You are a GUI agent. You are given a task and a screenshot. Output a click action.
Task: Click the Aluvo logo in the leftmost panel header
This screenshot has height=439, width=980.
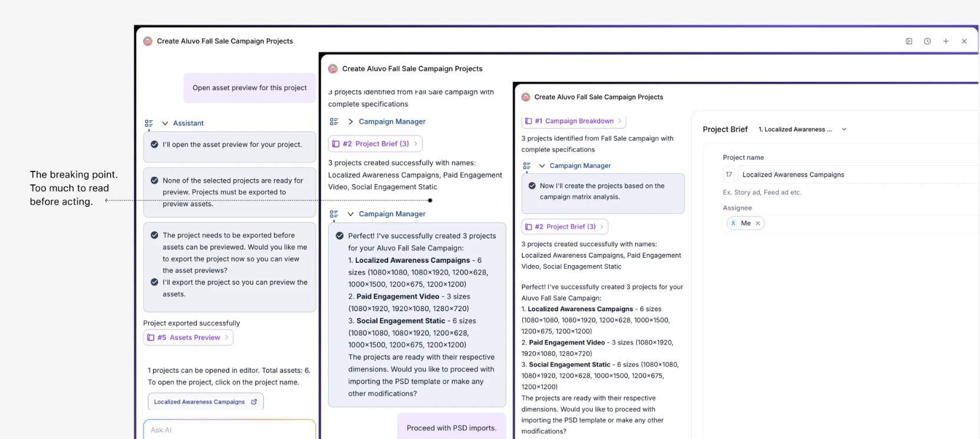click(x=148, y=41)
